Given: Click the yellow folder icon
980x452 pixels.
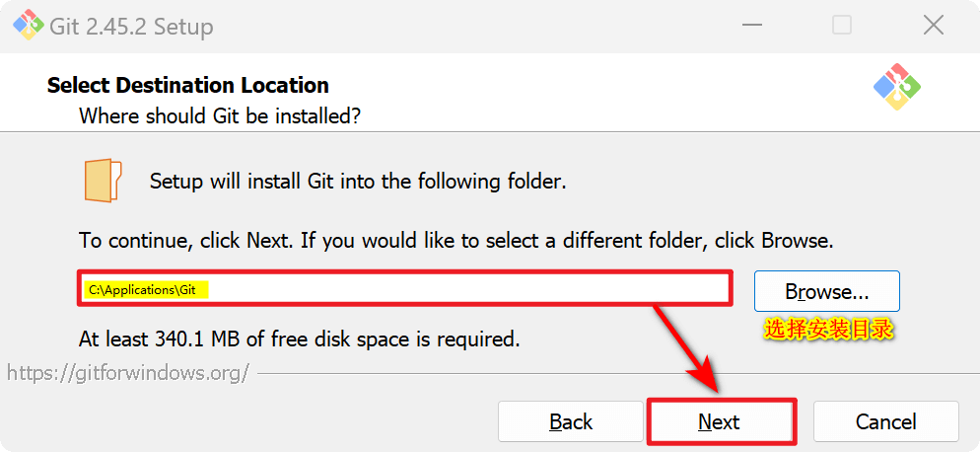Looking at the screenshot, I should coord(103,180).
